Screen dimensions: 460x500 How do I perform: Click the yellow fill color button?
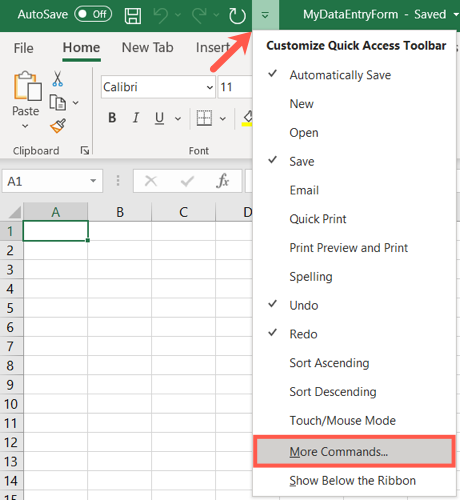[x=247, y=118]
